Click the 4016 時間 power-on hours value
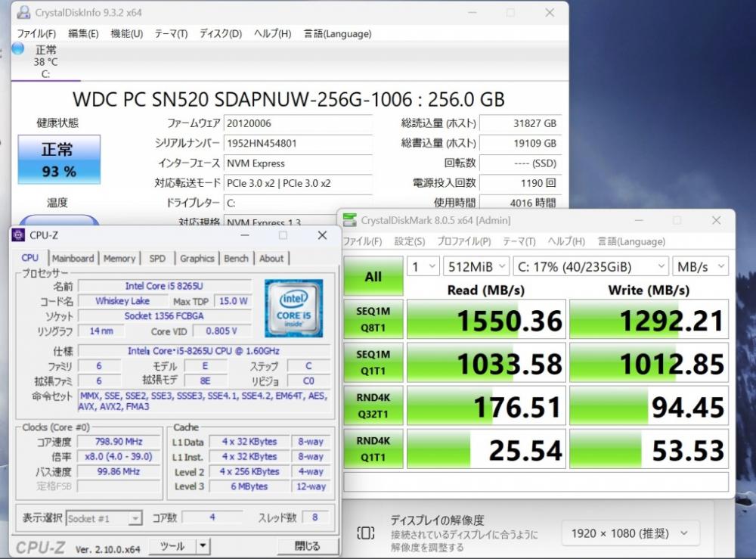This screenshot has width=756, height=559. click(520, 203)
